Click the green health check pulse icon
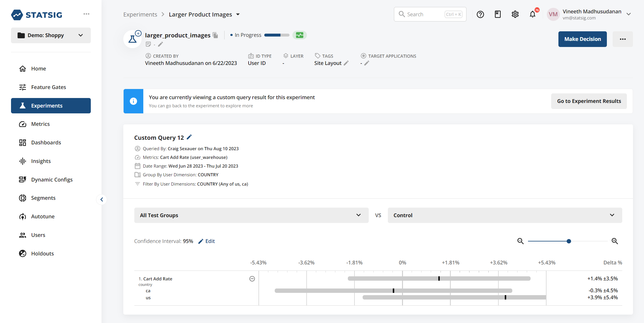 click(300, 35)
